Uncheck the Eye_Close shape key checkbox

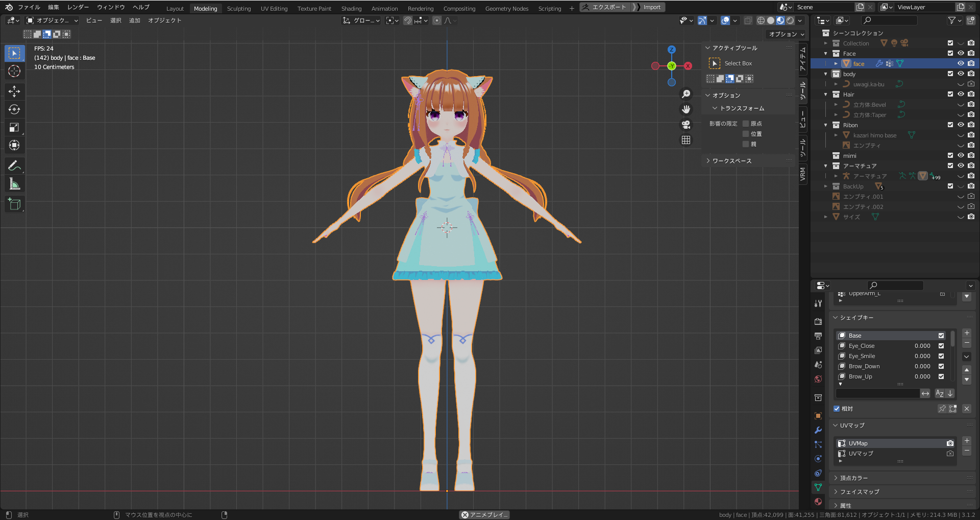point(941,346)
